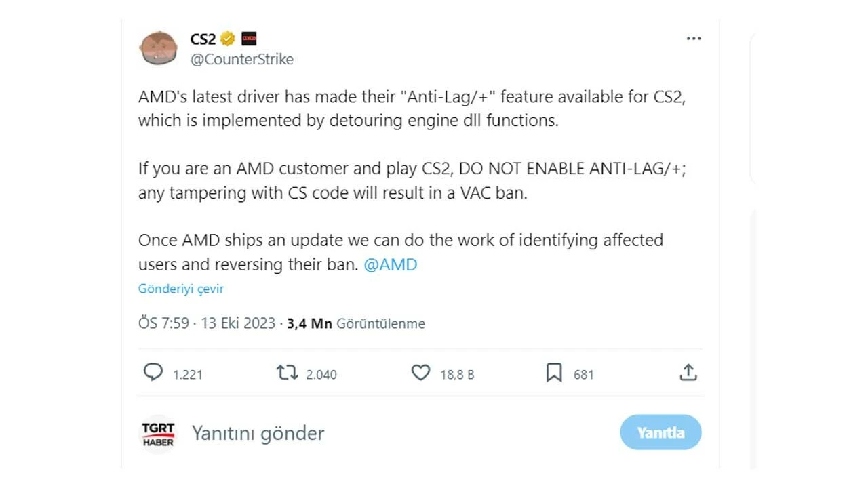This screenshot has height=488, width=868.
Task: Click the CS2 display name
Action: coord(203,39)
